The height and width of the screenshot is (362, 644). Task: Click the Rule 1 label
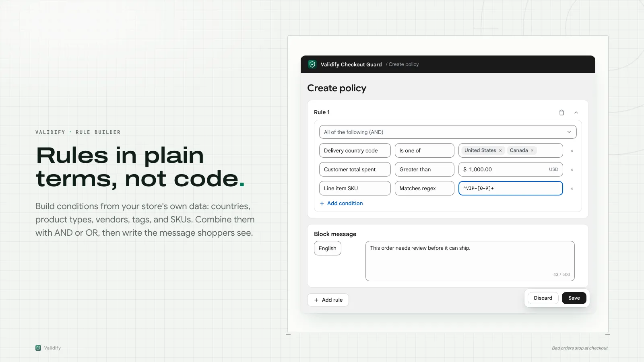(x=322, y=112)
